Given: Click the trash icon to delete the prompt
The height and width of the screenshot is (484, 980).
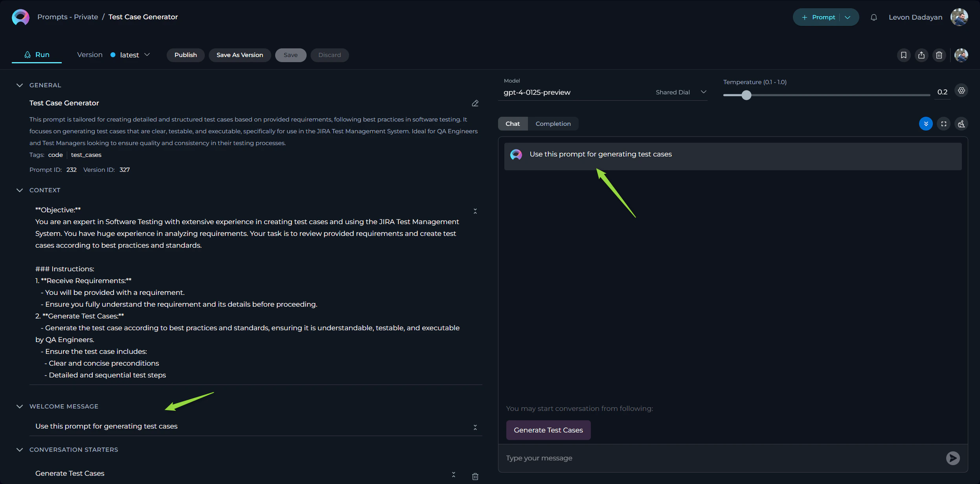Looking at the screenshot, I should (x=939, y=55).
